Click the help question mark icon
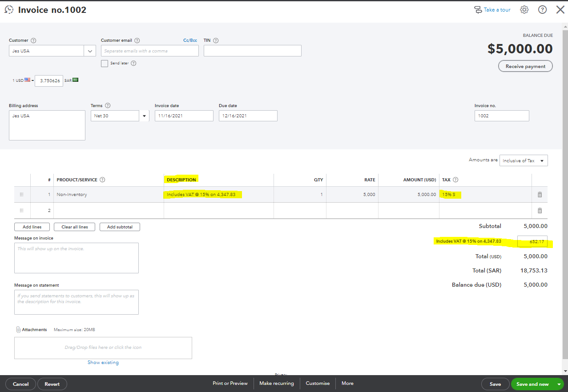Screen dimensions: 568x392 tap(542, 9)
